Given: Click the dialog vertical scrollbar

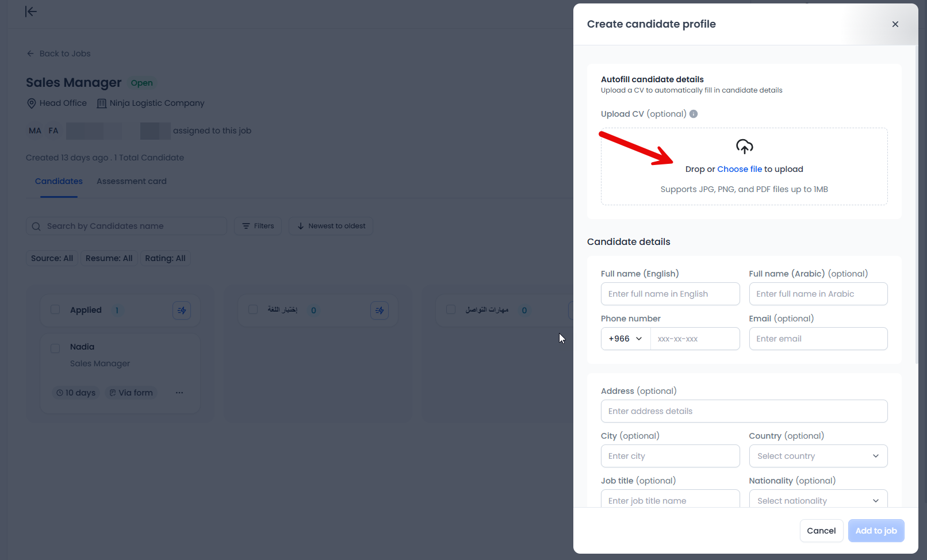Looking at the screenshot, I should tap(916, 207).
